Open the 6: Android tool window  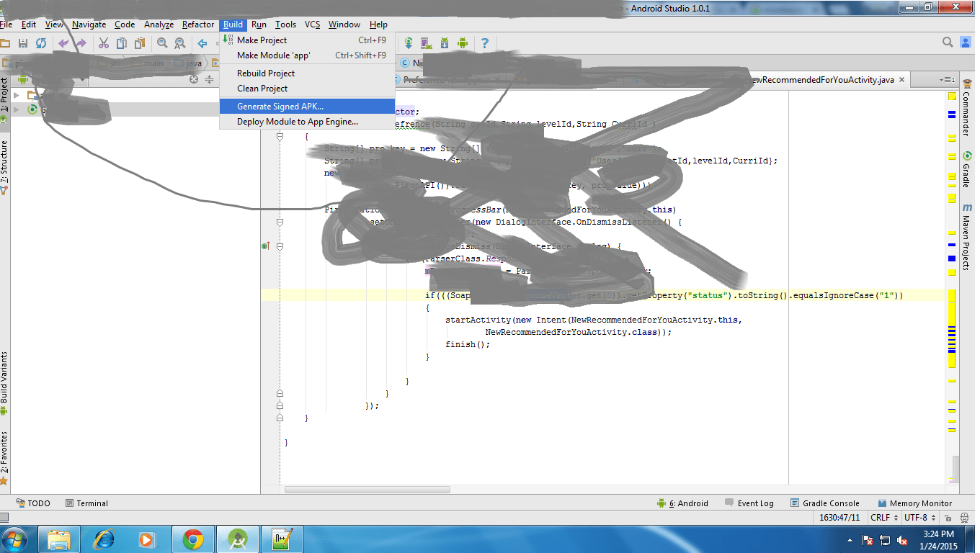click(x=682, y=503)
